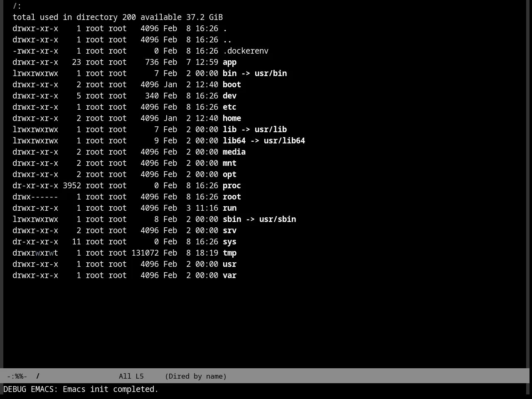Click 'All' position indicator in mode line
The height and width of the screenshot is (399, 532).
[x=125, y=376]
